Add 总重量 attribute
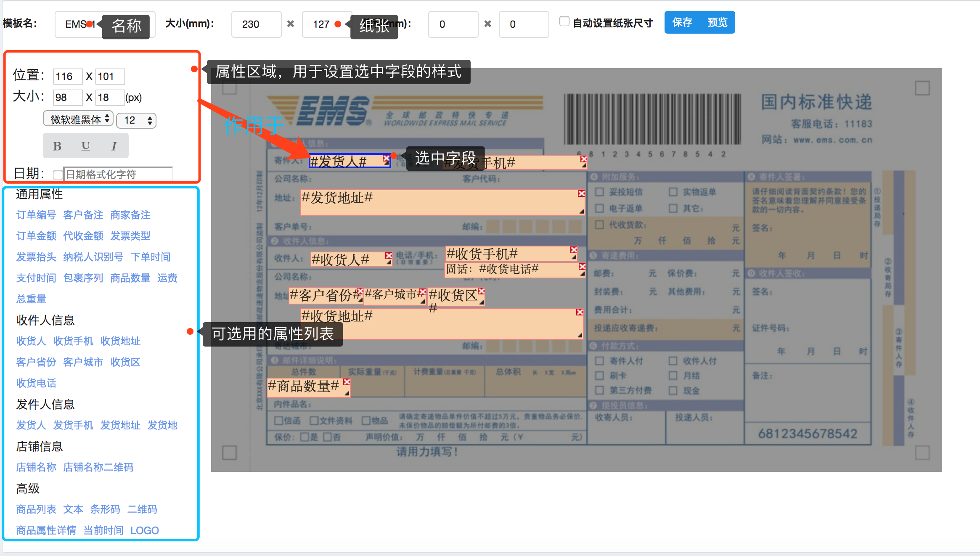Screen dimensions: 980x556 [x=31, y=299]
